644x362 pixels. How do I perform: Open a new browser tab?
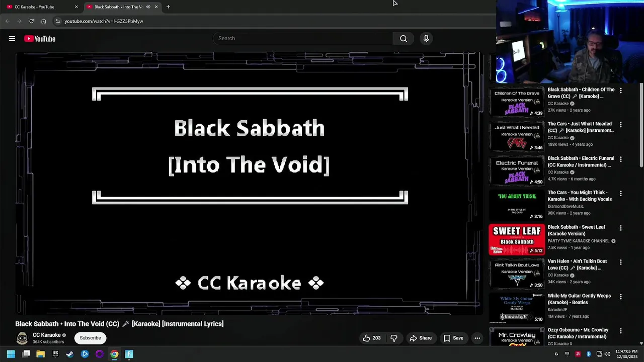[168, 7]
